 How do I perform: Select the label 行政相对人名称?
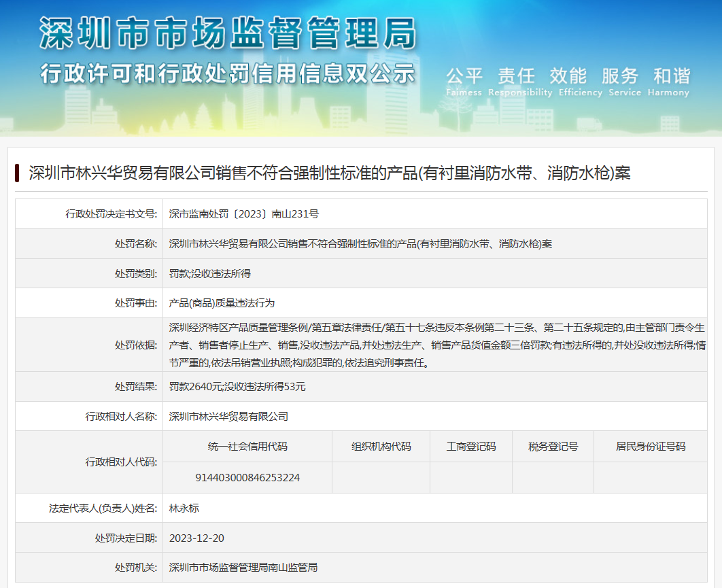click(x=121, y=416)
